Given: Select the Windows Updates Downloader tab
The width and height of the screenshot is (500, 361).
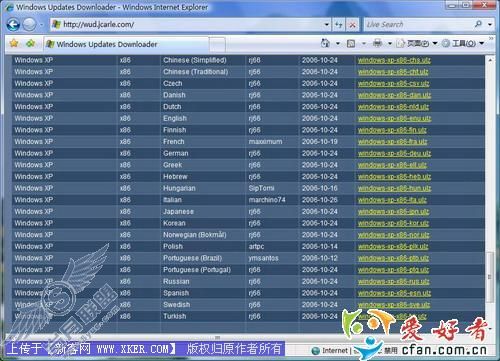Looking at the screenshot, I should [x=126, y=44].
